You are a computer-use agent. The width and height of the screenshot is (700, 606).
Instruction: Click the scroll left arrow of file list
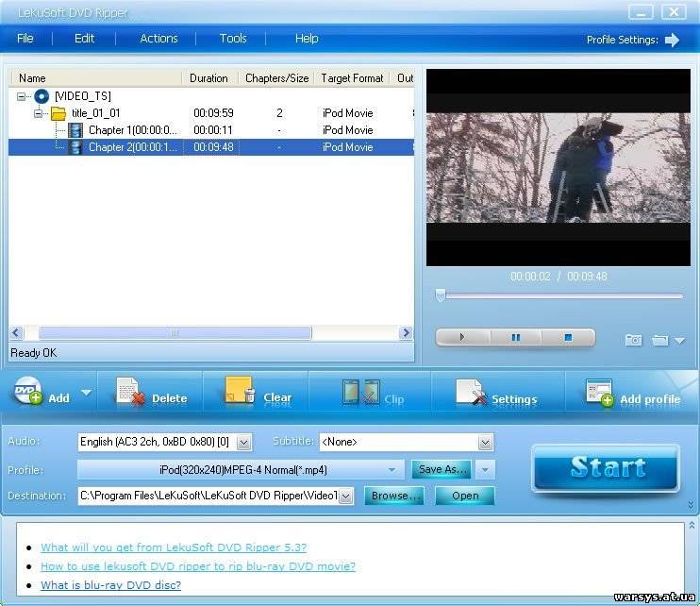pos(16,332)
